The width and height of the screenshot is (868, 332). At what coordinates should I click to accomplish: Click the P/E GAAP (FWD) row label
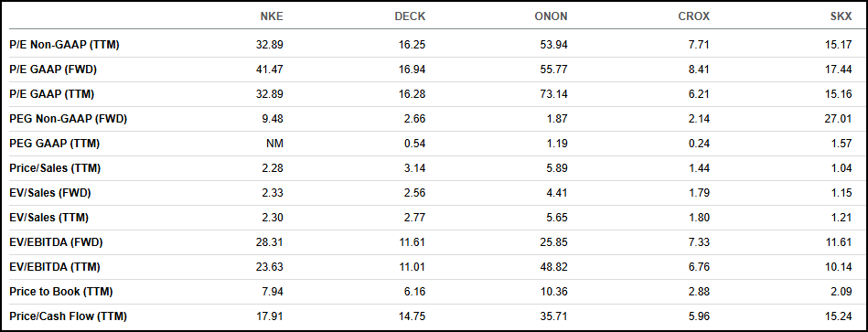pyautogui.click(x=54, y=70)
